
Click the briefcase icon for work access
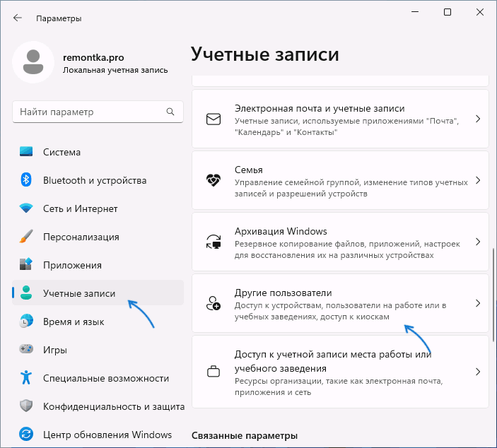coord(214,371)
